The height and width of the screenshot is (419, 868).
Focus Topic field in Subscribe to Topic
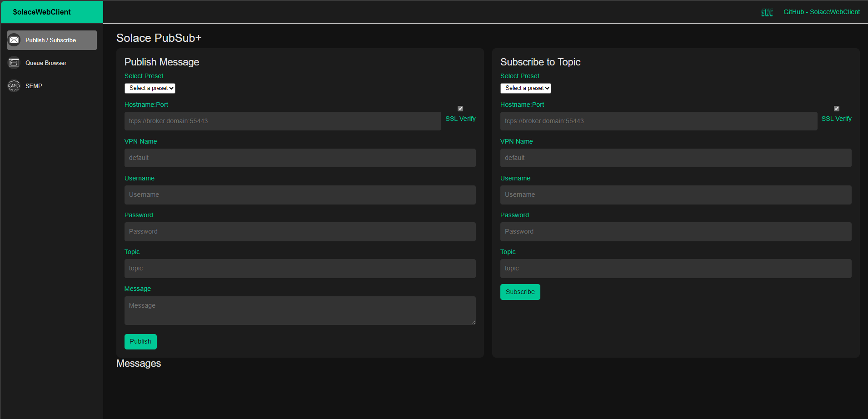pos(676,268)
